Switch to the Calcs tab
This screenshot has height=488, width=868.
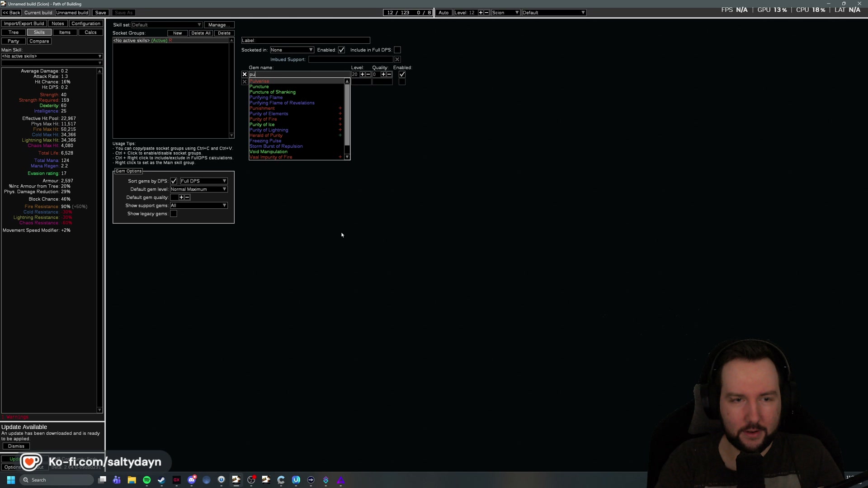pyautogui.click(x=90, y=33)
